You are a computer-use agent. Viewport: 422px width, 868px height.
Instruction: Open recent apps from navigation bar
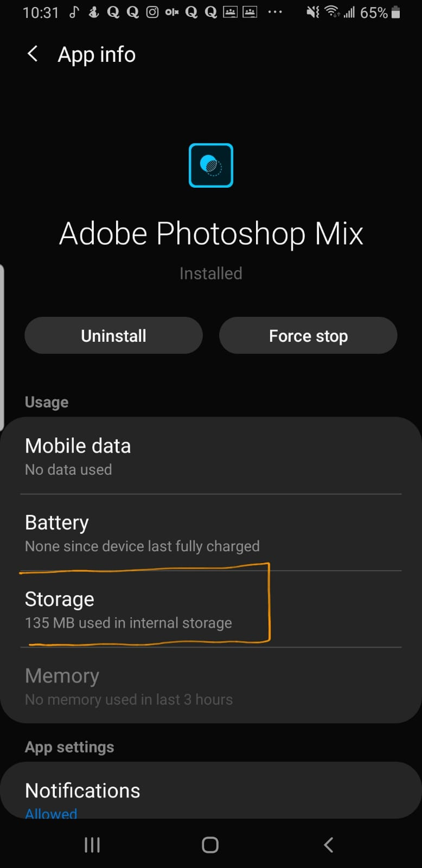(x=92, y=845)
